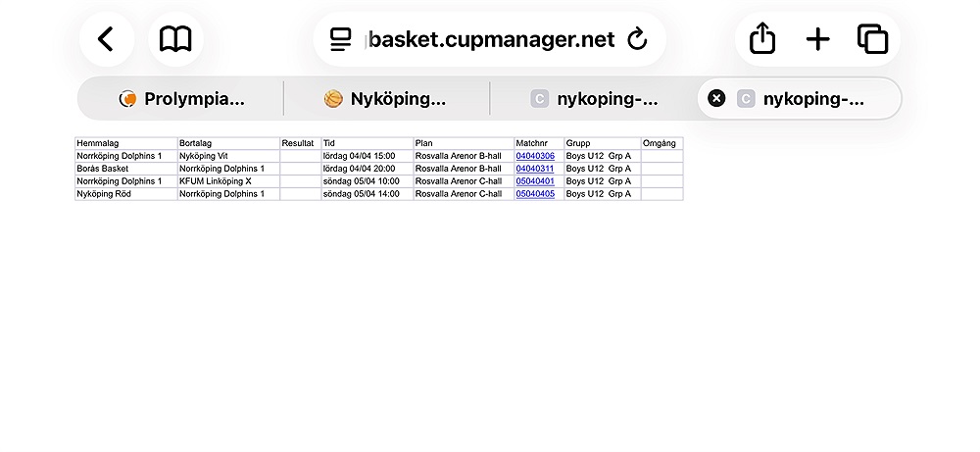Open match number 05040401 link
This screenshot has width=980, height=452.
(535, 181)
